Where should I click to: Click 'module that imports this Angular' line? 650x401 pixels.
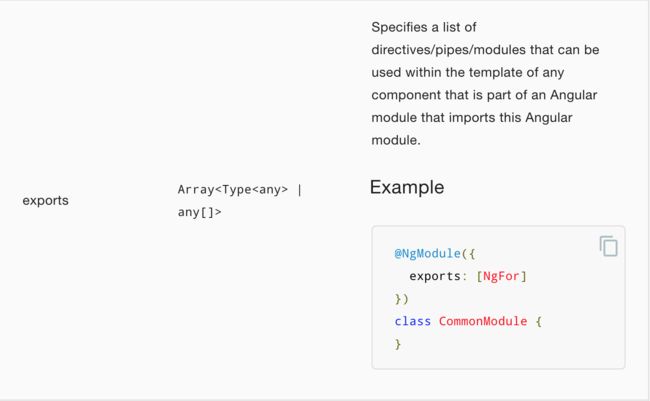[472, 118]
